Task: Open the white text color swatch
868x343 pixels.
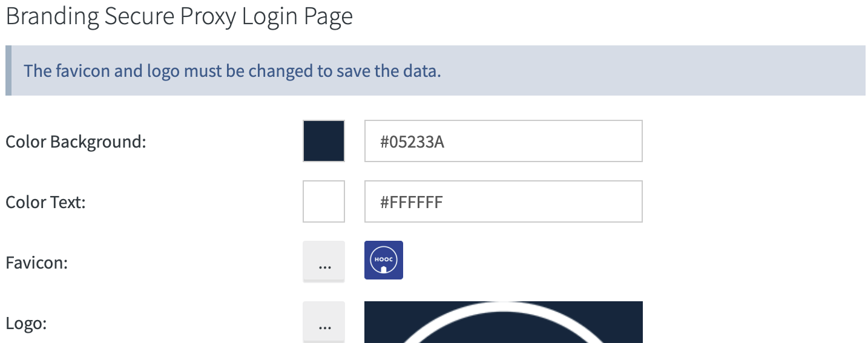Action: [324, 201]
